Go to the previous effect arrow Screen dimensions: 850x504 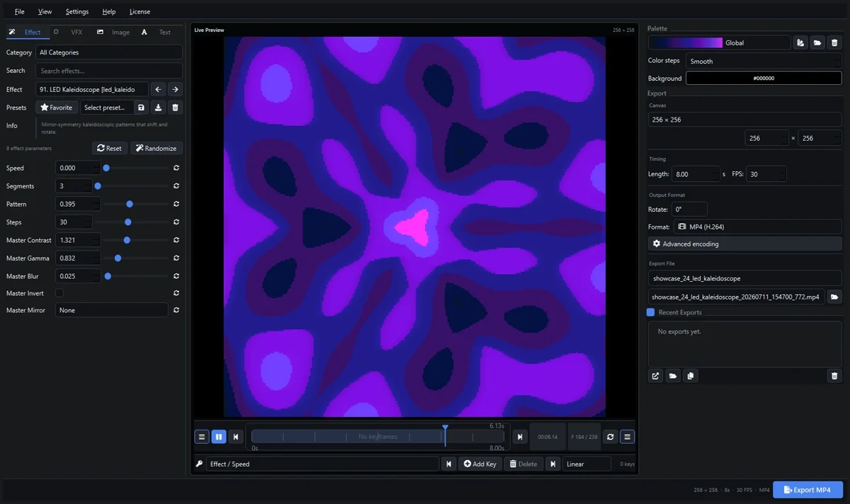pos(159,89)
